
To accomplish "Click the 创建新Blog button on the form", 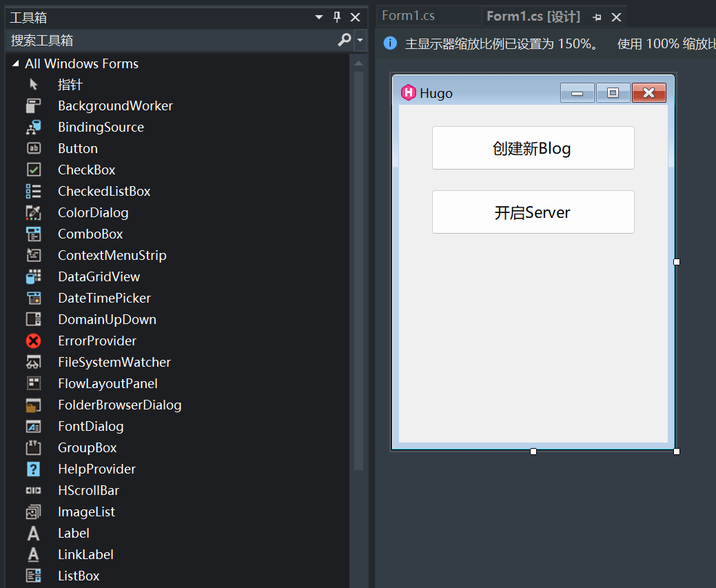I will tap(533, 148).
